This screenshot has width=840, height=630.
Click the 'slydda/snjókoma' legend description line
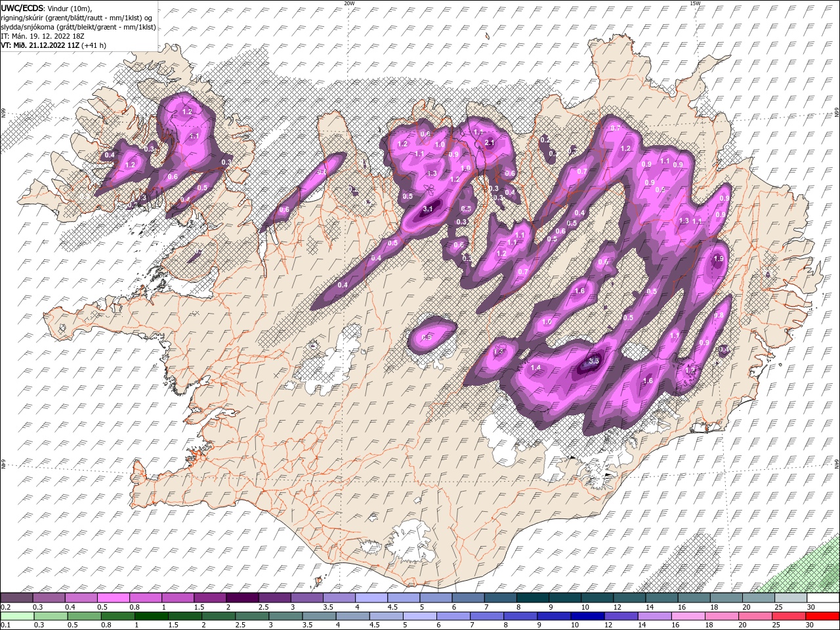click(x=78, y=27)
